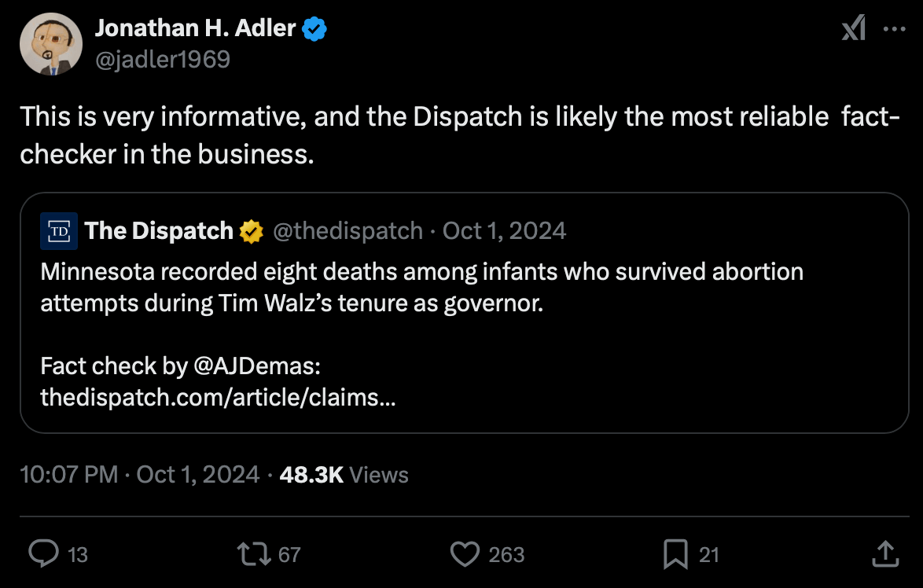Open thedispatch.com article link
This screenshot has height=588, width=923.
218,397
